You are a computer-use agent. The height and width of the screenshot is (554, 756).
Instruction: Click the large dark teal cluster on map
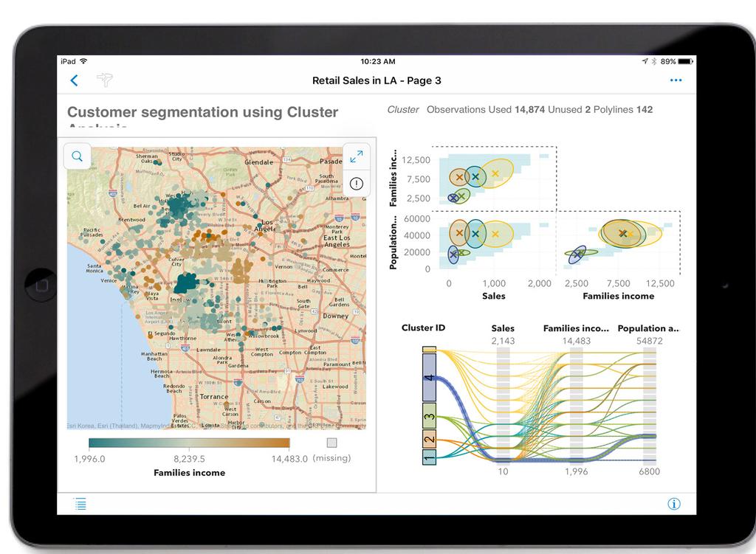click(186, 283)
